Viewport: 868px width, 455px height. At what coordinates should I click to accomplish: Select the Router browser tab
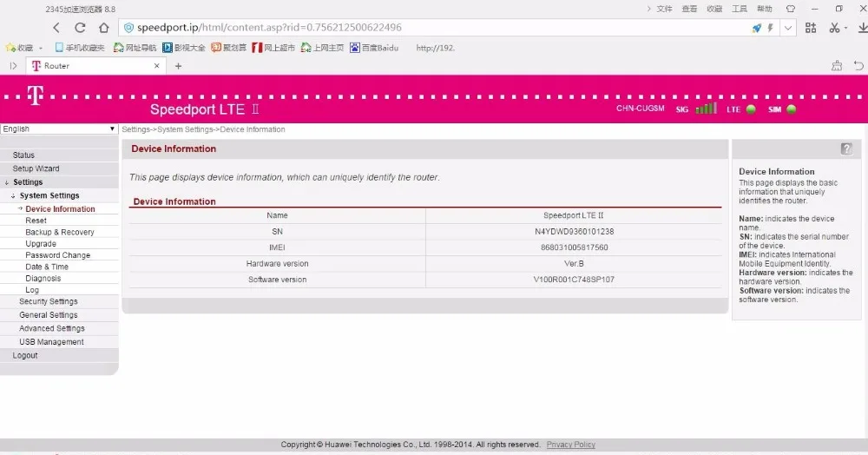click(x=95, y=66)
